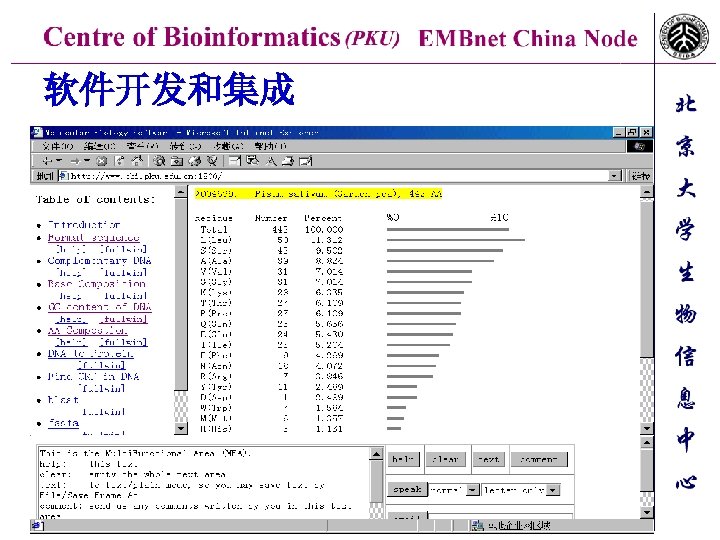Screen dimensions: 720x540
Task: Open the address bar dropdown arrow
Action: pos(614,176)
